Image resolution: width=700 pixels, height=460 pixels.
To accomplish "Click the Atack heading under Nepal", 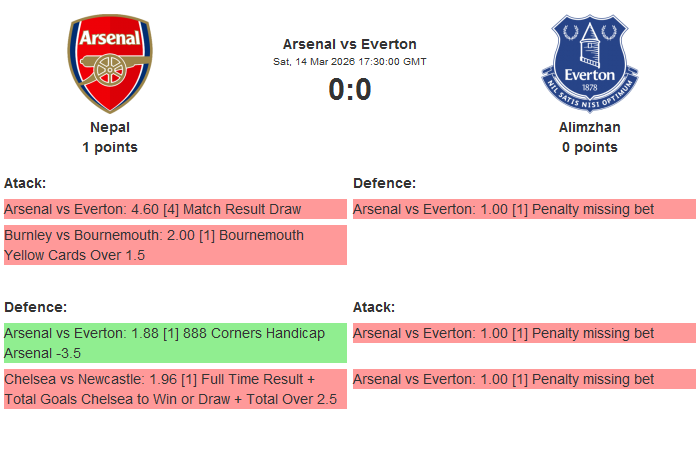I will (x=25, y=183).
